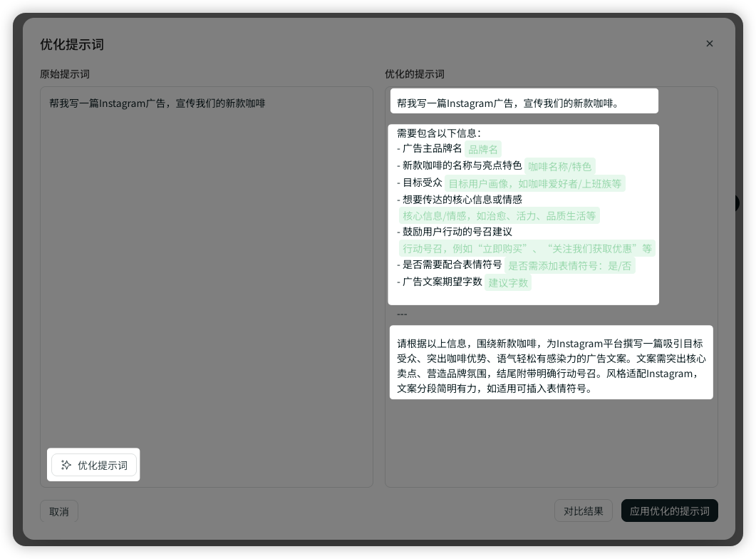The height and width of the screenshot is (559, 756).
Task: Select the 品牌名 placeholder tag
Action: pyautogui.click(x=483, y=149)
